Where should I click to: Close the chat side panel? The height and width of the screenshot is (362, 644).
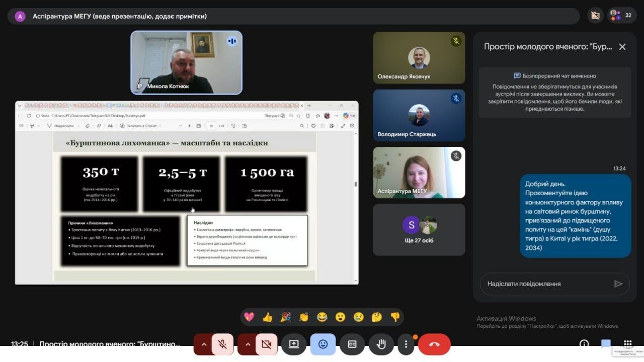coord(622,47)
